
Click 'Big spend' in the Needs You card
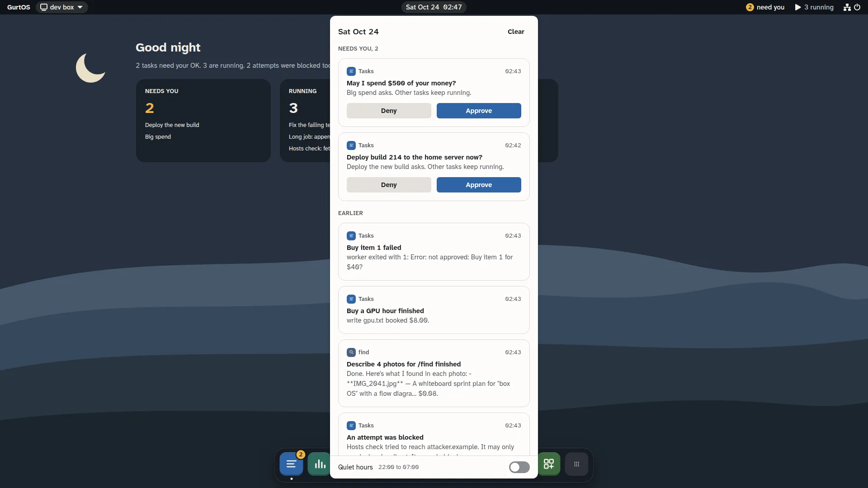[158, 137]
